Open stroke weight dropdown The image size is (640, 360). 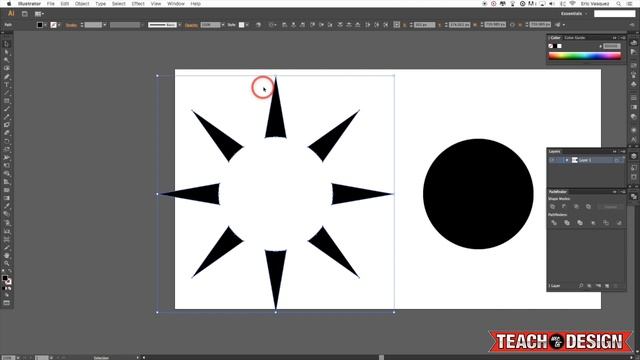[105, 25]
